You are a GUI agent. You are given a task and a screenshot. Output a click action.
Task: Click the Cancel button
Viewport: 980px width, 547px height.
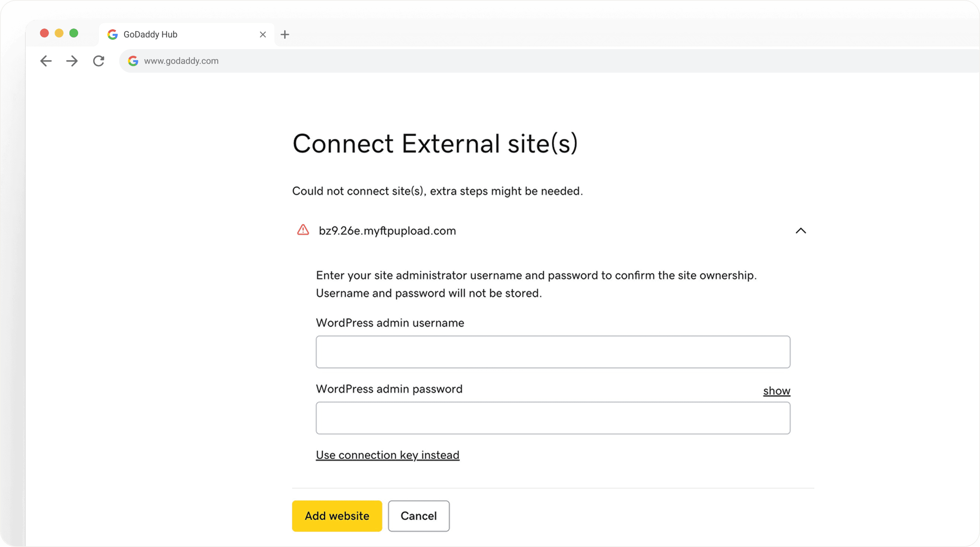[x=419, y=516]
